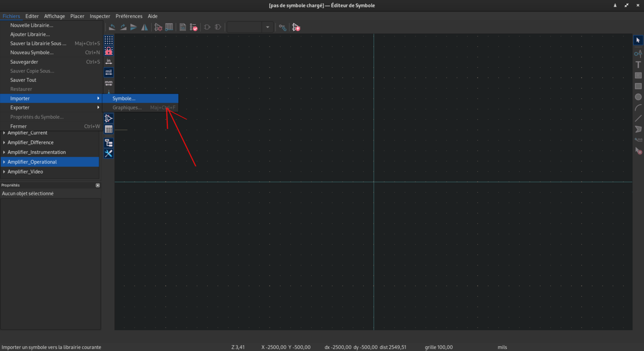This screenshot has width=644, height=351.
Task: Select the Add Circle tool
Action: click(638, 97)
